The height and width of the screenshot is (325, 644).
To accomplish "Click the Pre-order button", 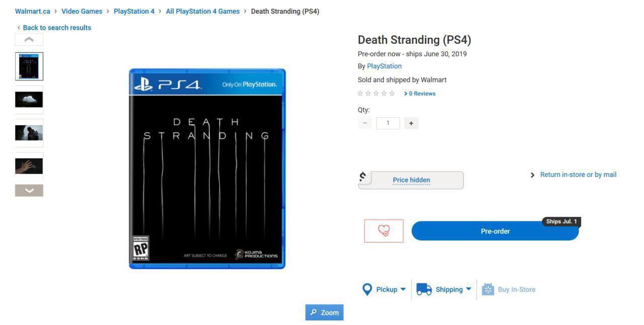I will coord(495,231).
